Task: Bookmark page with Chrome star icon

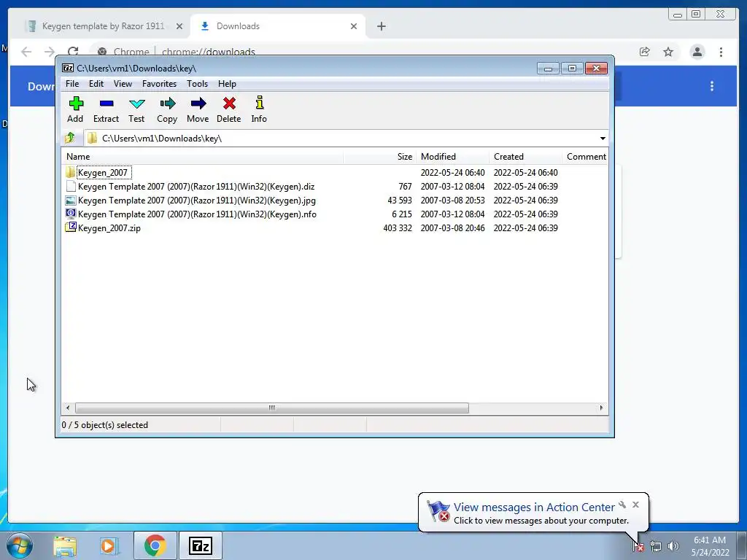Action: click(x=668, y=52)
